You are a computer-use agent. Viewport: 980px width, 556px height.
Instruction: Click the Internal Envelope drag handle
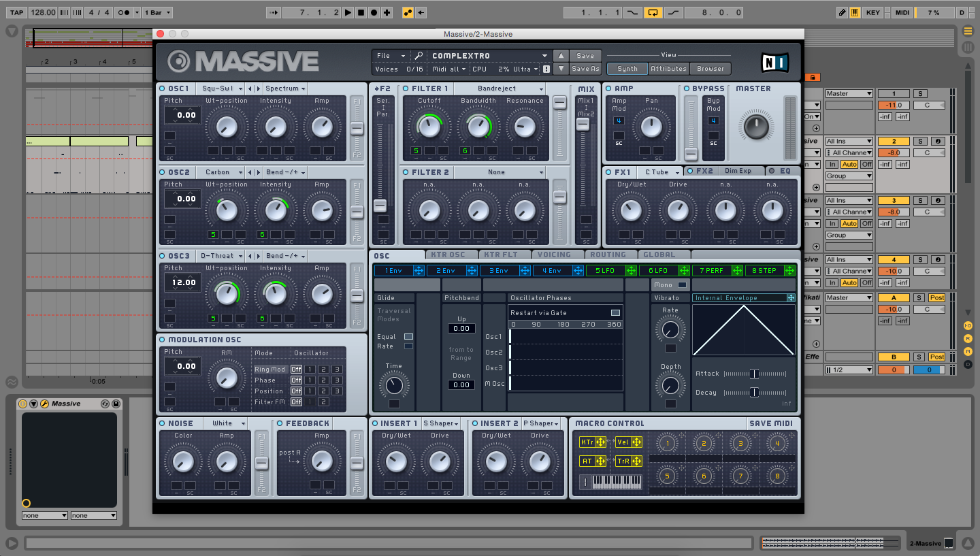(x=791, y=298)
